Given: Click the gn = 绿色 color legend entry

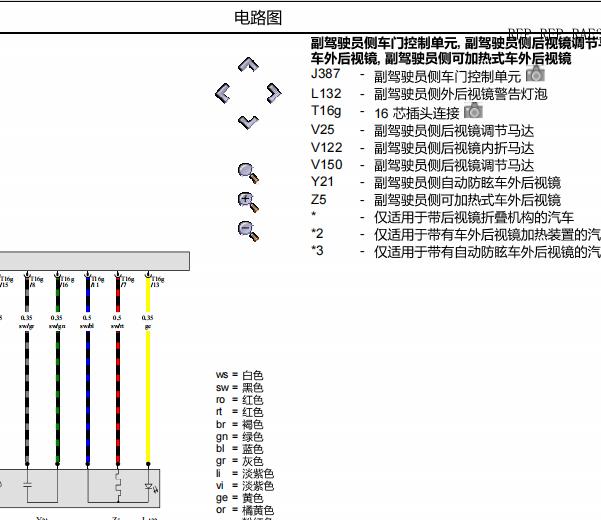Looking at the screenshot, I should (x=239, y=436).
